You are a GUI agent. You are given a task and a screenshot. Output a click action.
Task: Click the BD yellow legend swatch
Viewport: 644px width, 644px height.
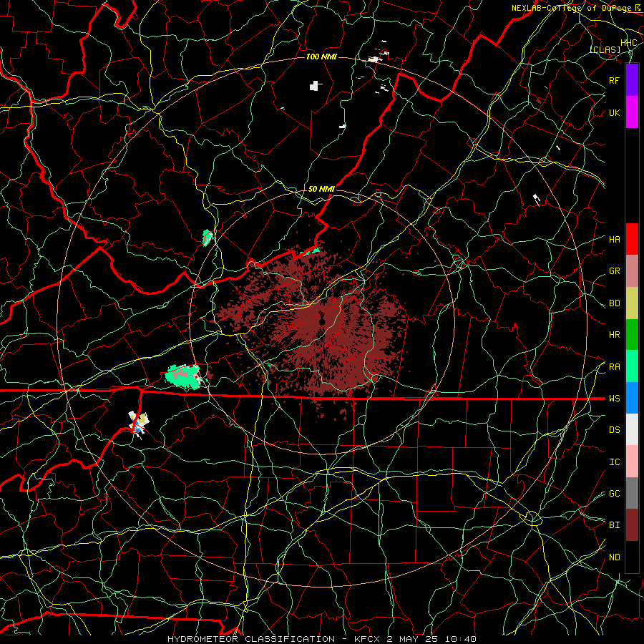(632, 303)
